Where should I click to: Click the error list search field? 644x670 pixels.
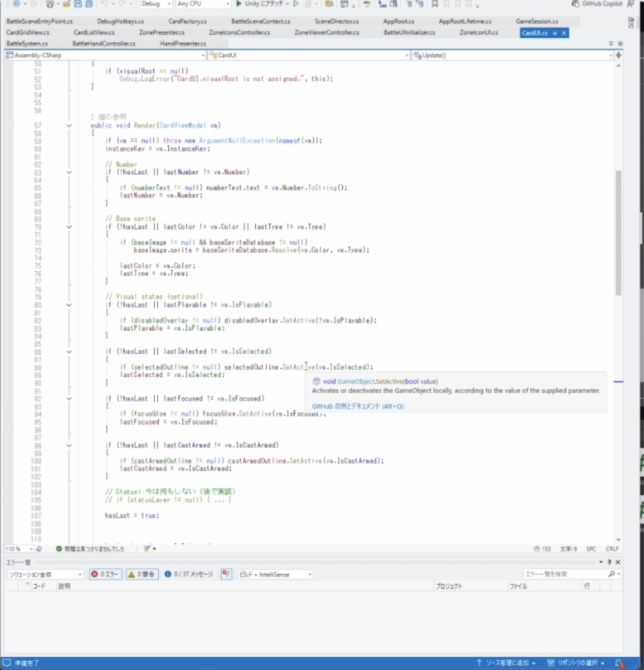click(x=565, y=575)
